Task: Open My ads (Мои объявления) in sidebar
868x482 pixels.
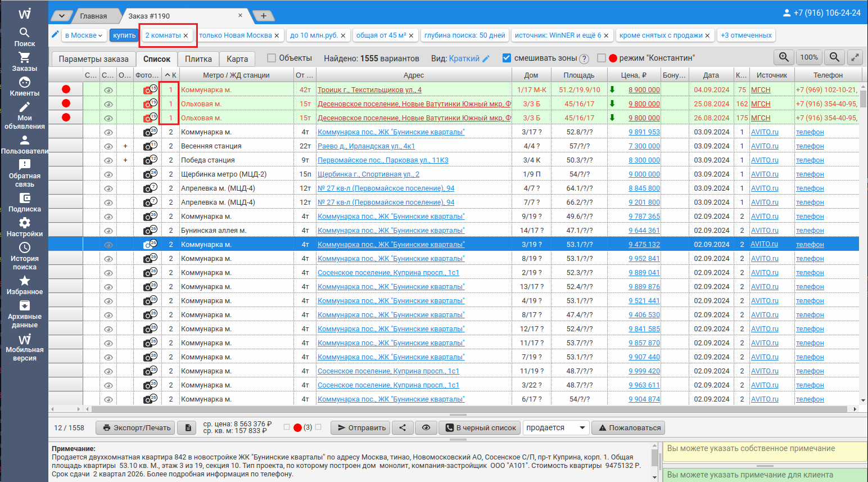Action: tap(24, 115)
